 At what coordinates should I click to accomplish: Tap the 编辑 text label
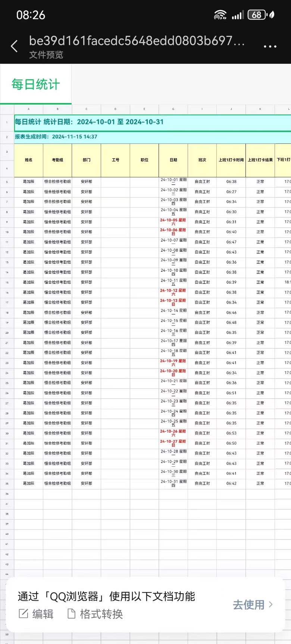43,614
